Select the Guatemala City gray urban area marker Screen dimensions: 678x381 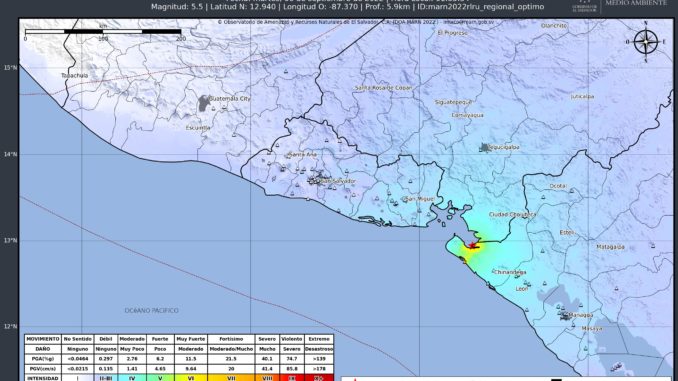[x=203, y=103]
